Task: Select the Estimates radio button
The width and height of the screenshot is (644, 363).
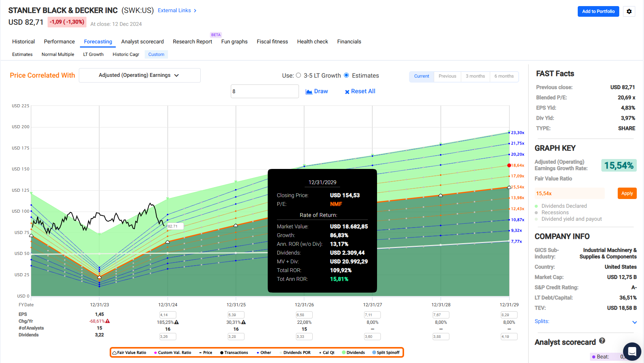Action: (x=347, y=75)
